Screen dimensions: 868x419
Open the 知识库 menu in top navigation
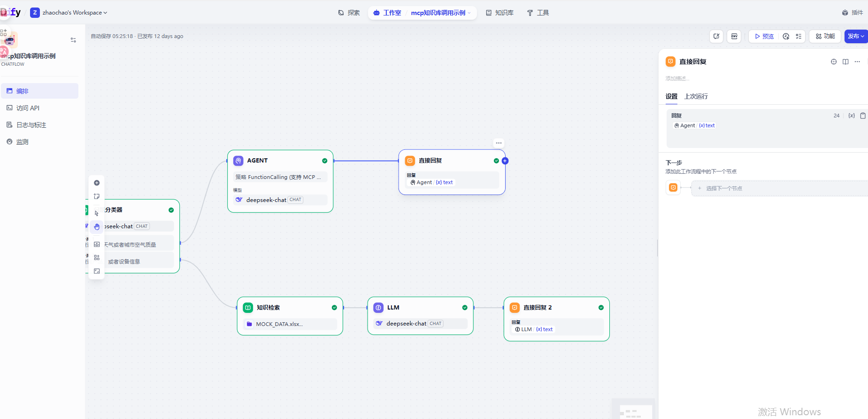coord(499,13)
